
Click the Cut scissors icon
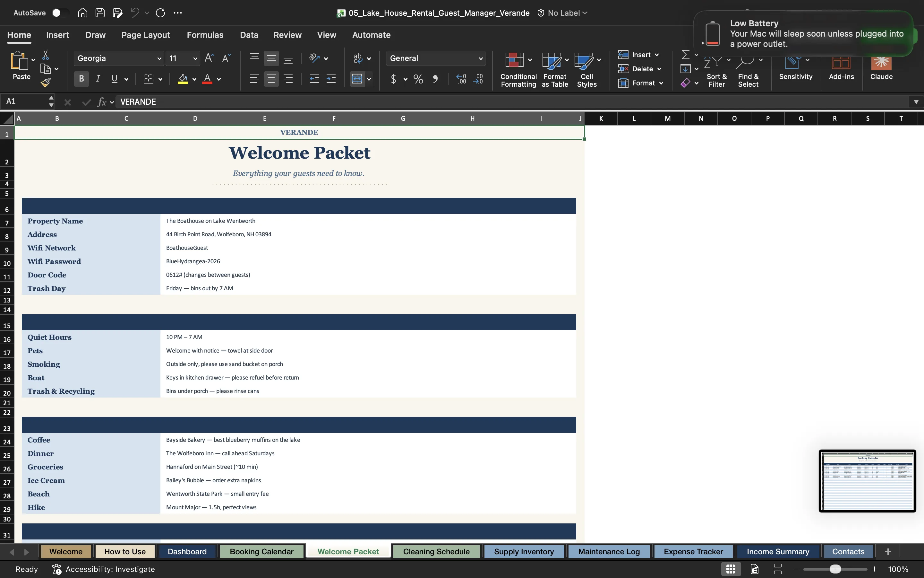[x=46, y=55]
